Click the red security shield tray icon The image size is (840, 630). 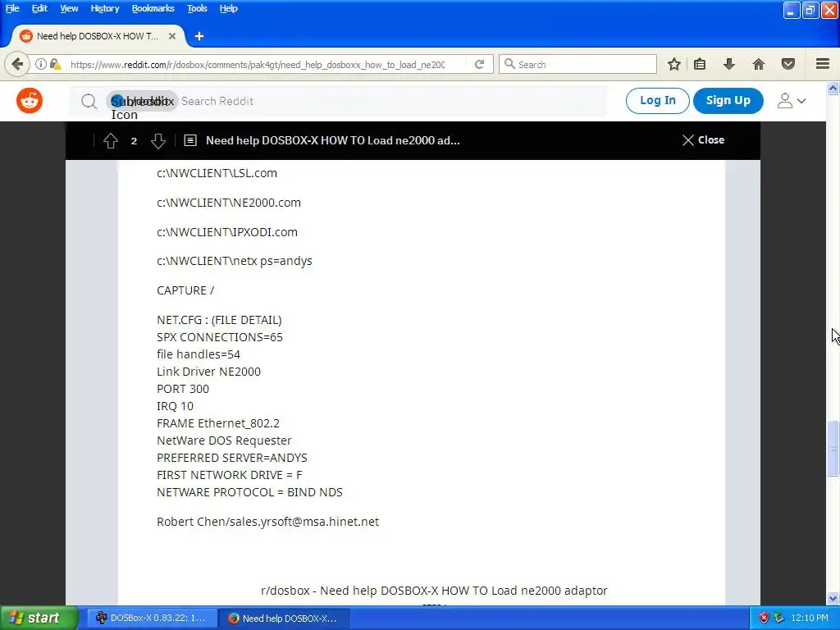[764, 618]
